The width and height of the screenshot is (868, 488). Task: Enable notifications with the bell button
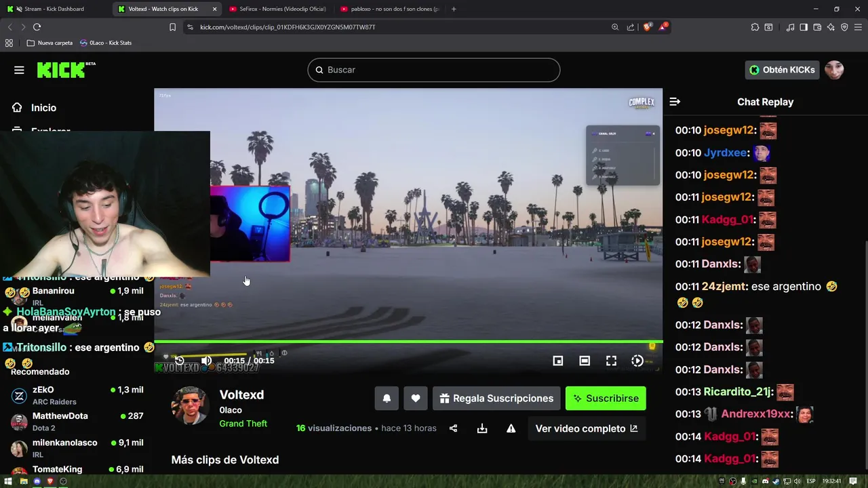coord(387,399)
